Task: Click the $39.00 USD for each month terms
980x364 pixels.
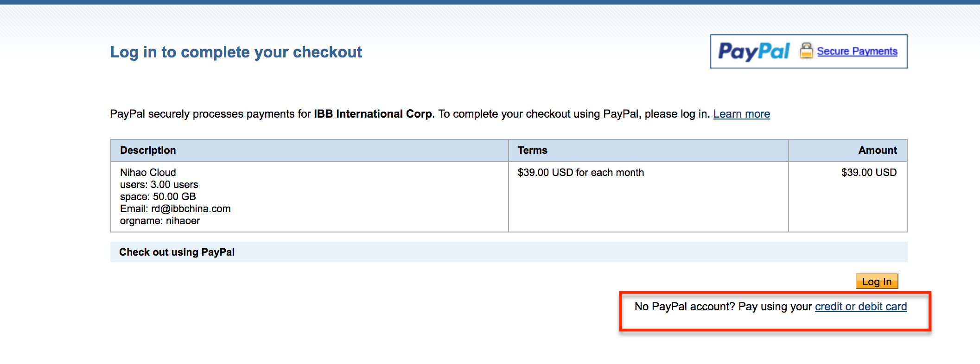Action: [x=581, y=172]
